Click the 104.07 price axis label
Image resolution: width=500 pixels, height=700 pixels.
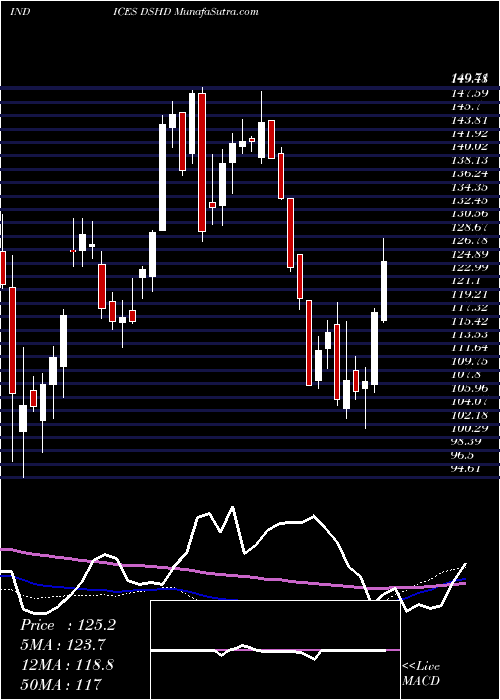tap(470, 401)
